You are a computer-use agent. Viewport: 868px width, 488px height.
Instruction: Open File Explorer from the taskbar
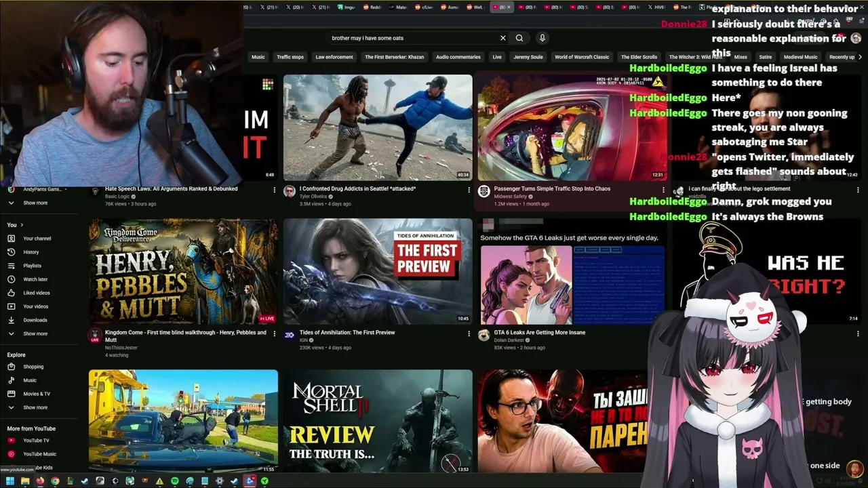coord(25,481)
